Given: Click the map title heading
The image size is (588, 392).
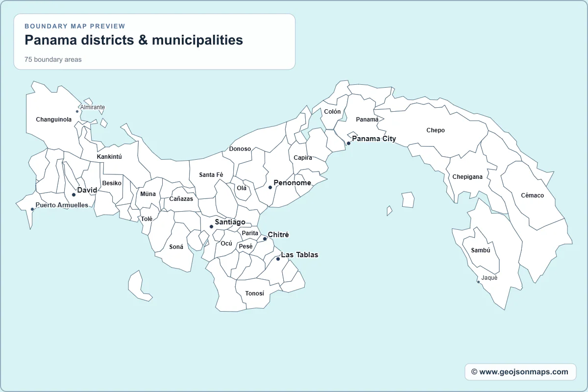Looking at the screenshot, I should pos(134,40).
